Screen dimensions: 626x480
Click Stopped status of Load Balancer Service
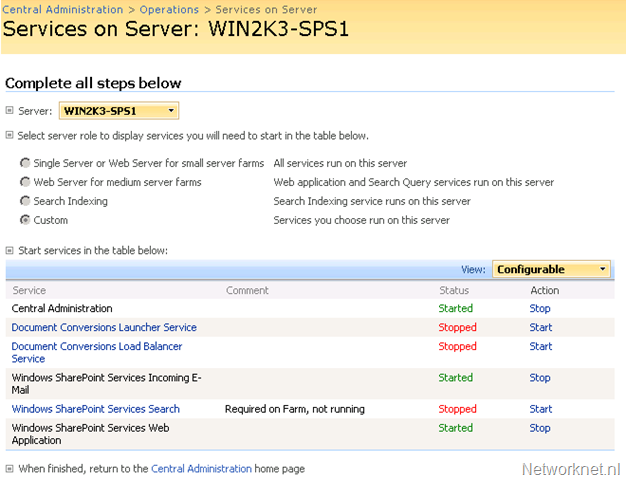point(458,347)
